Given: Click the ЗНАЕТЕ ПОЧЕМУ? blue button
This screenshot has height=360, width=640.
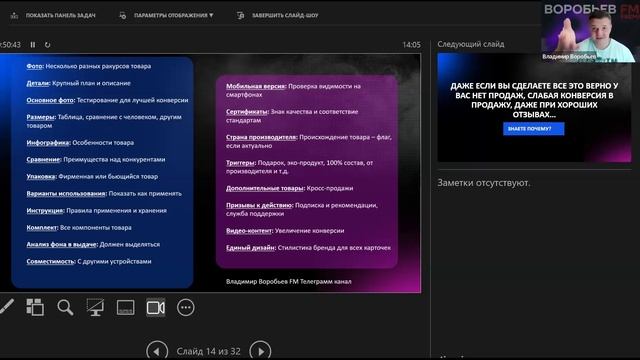Looking at the screenshot, I should (x=533, y=129).
